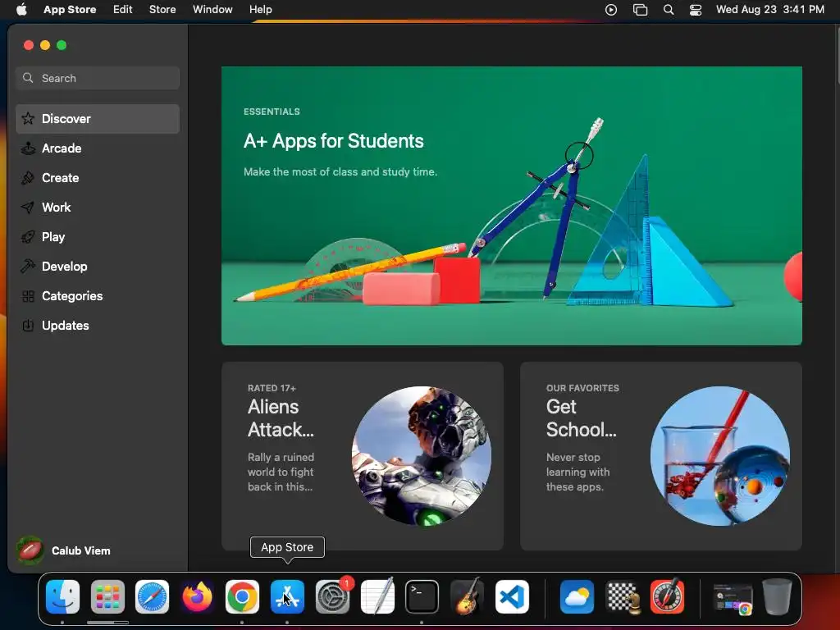Open the minimized Chrome window in Dock
840x630 pixels.
[733, 598]
